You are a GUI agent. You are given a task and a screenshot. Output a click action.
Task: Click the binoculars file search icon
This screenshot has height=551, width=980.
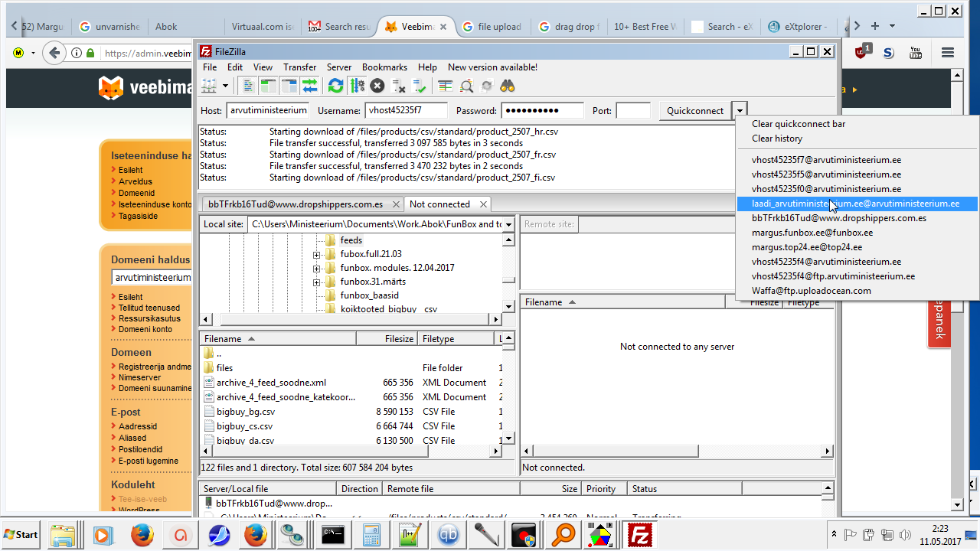(507, 86)
